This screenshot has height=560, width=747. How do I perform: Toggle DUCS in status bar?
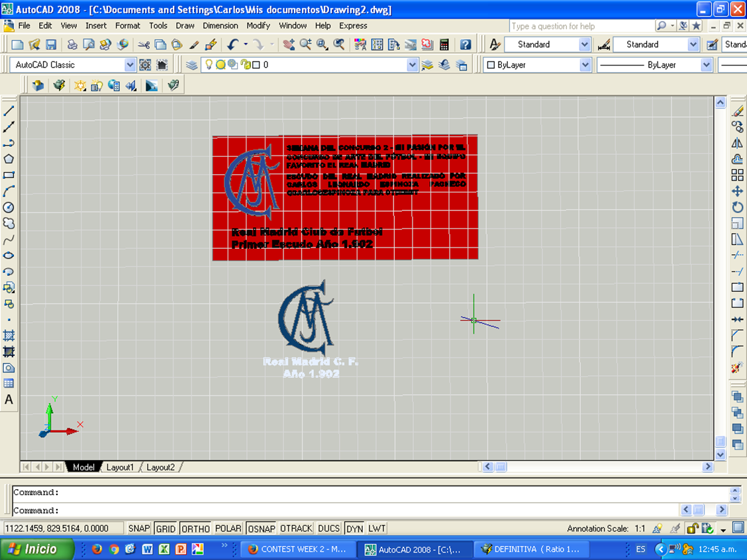(x=328, y=528)
